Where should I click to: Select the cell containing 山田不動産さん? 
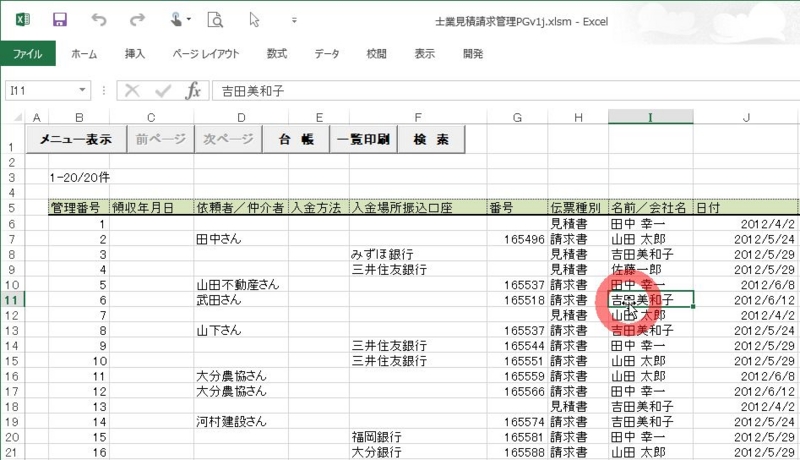pyautogui.click(x=241, y=285)
